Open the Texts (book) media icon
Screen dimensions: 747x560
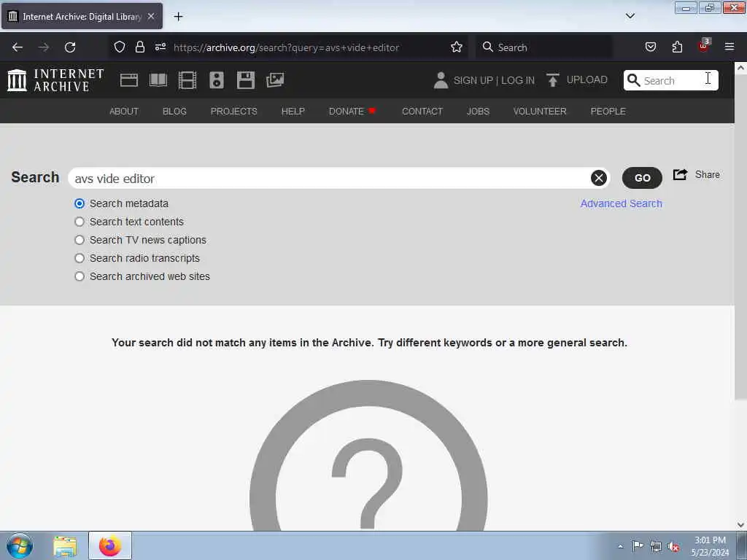point(158,80)
